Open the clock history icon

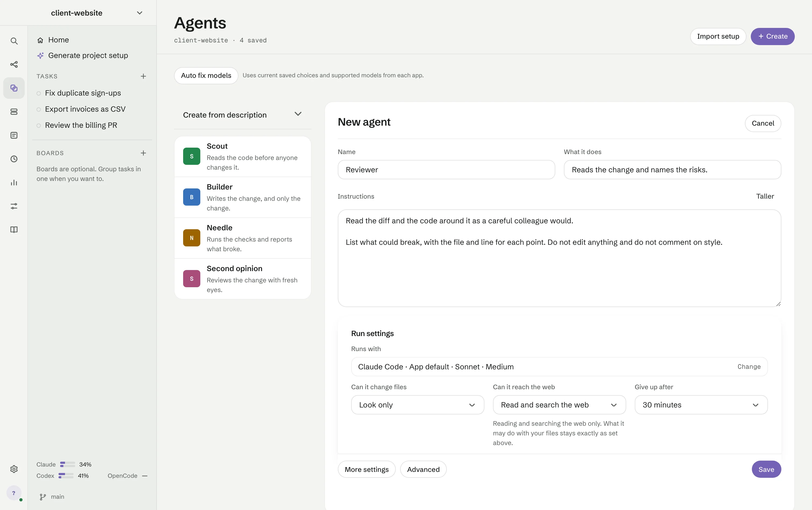pos(14,159)
